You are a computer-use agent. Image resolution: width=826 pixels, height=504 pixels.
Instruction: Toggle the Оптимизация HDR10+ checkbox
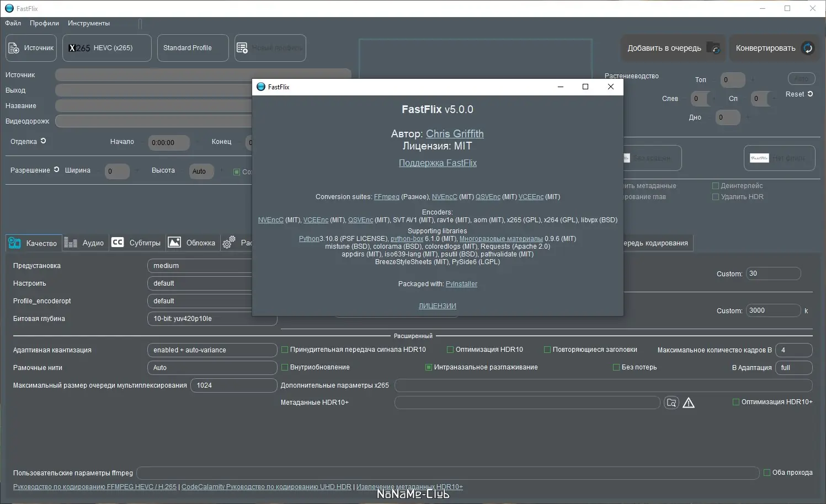tap(736, 402)
